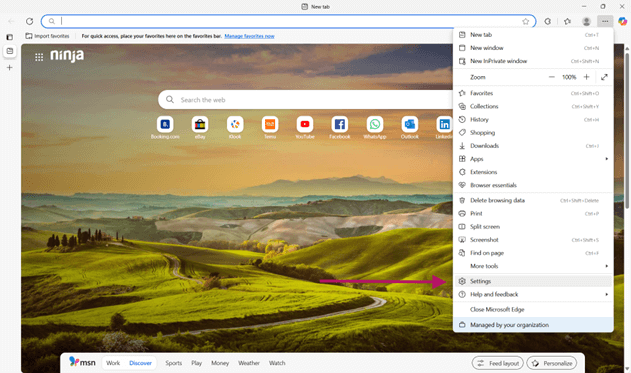Select Find on page menu item
Image resolution: width=631 pixels, height=373 pixels.
pyautogui.click(x=533, y=253)
